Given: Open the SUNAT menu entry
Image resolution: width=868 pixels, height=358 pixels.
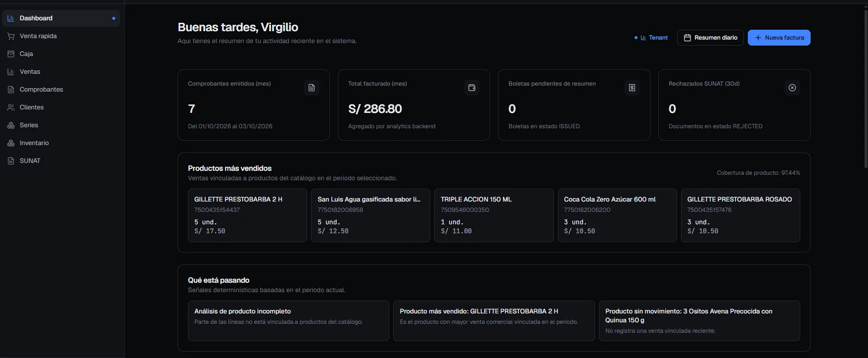Looking at the screenshot, I should (61, 161).
